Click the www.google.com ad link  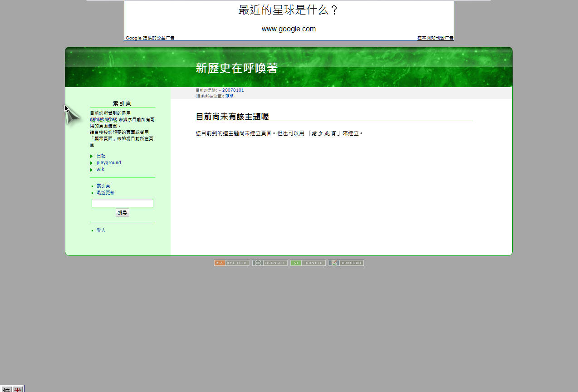(x=289, y=29)
